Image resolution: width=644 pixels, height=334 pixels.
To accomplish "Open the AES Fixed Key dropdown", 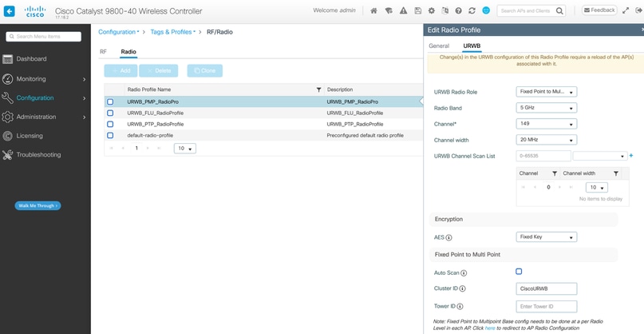I will (547, 237).
